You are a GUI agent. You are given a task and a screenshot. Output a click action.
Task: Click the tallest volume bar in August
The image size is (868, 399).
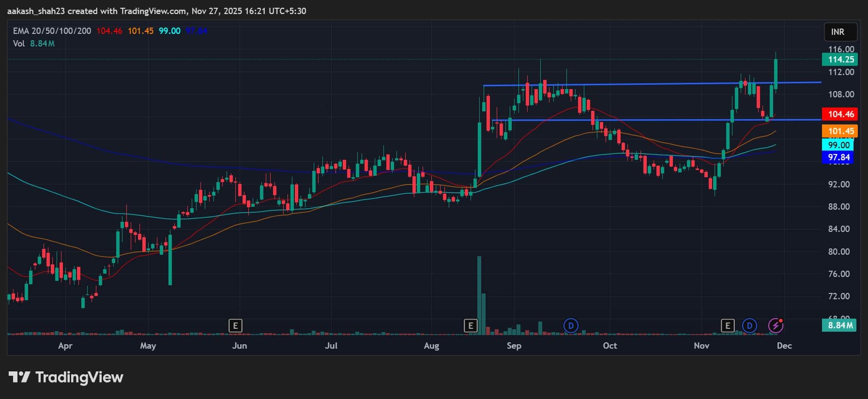[479, 295]
